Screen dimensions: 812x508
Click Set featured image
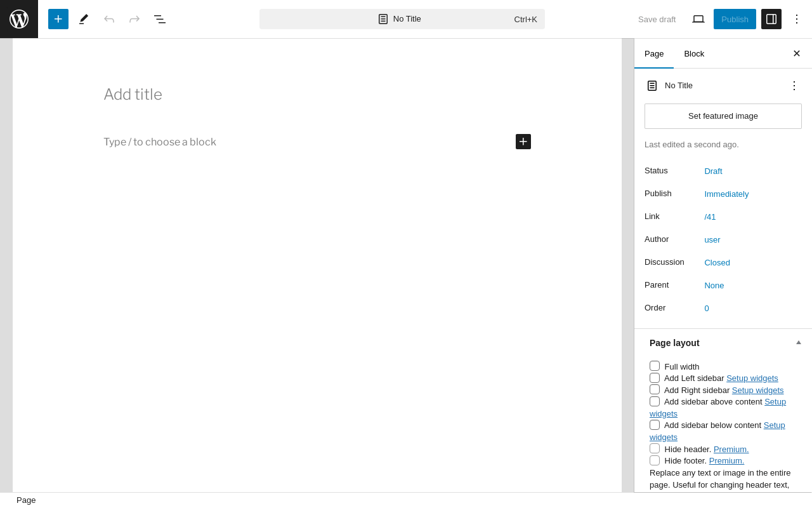[x=723, y=116]
